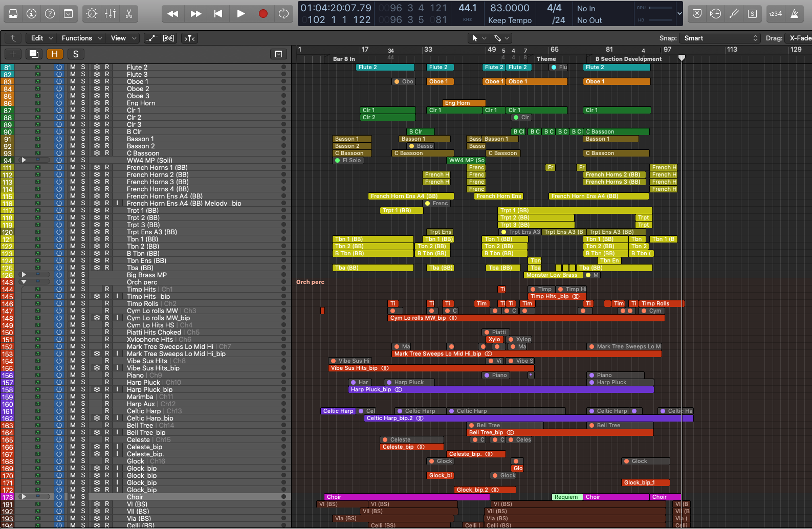
Task: Toggle the metronome click
Action: tap(794, 14)
